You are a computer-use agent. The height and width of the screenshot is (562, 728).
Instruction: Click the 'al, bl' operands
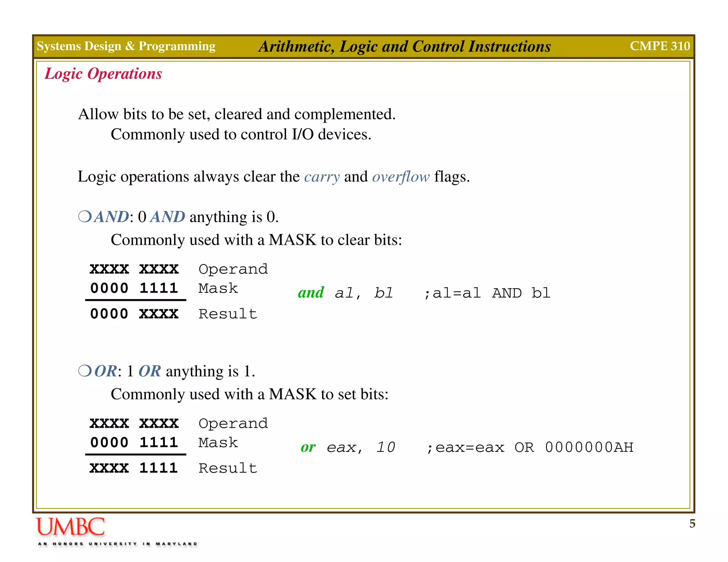click(364, 293)
